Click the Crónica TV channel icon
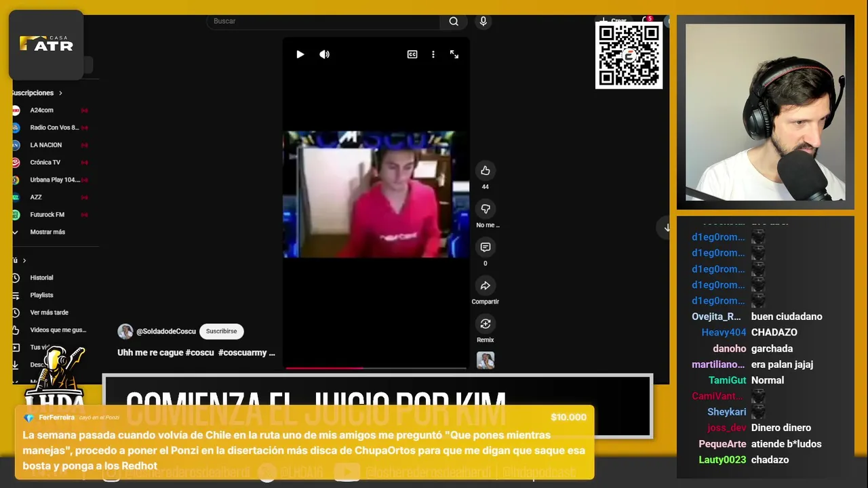This screenshot has height=488, width=868. click(16, 163)
